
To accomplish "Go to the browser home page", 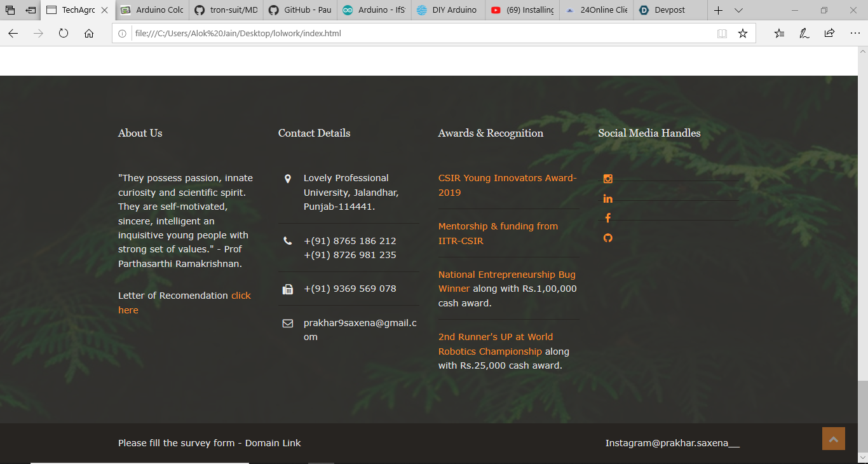I will click(89, 33).
